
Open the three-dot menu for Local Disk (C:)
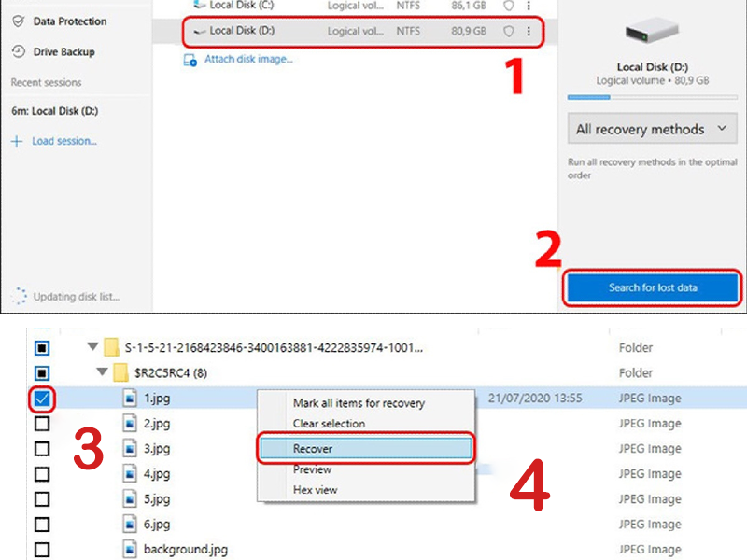(x=529, y=5)
